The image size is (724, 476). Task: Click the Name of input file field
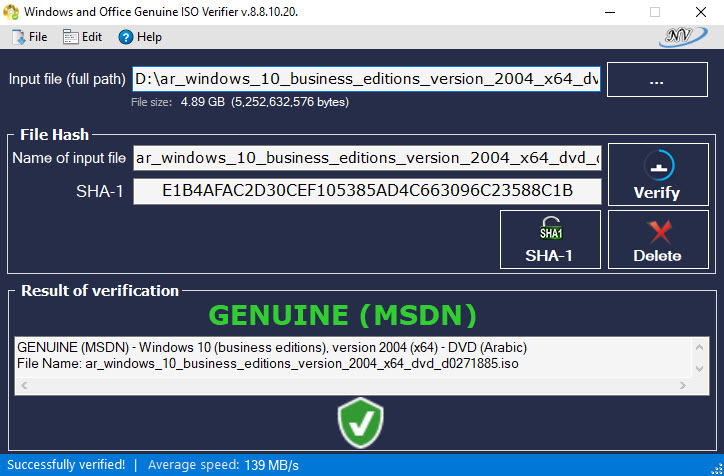(367, 158)
